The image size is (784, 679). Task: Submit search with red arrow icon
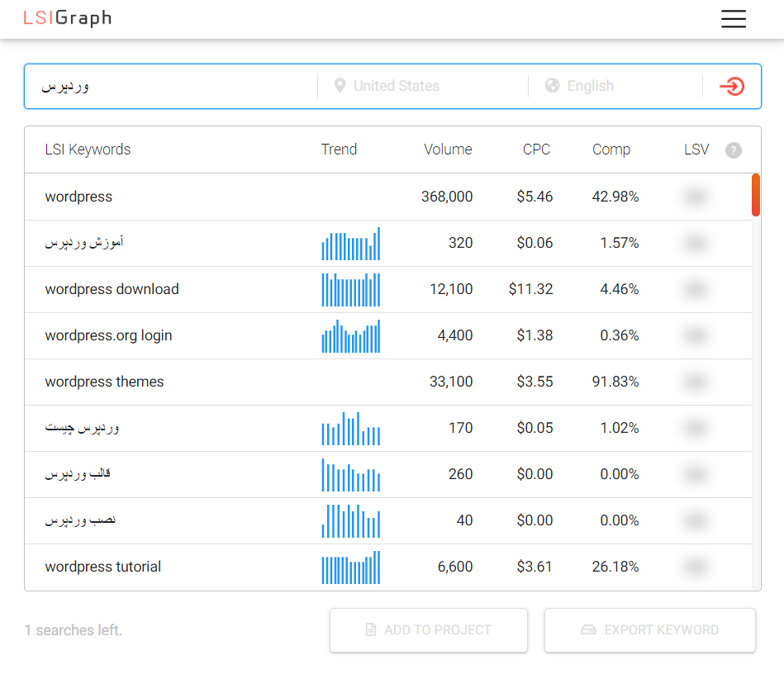pyautogui.click(x=732, y=86)
